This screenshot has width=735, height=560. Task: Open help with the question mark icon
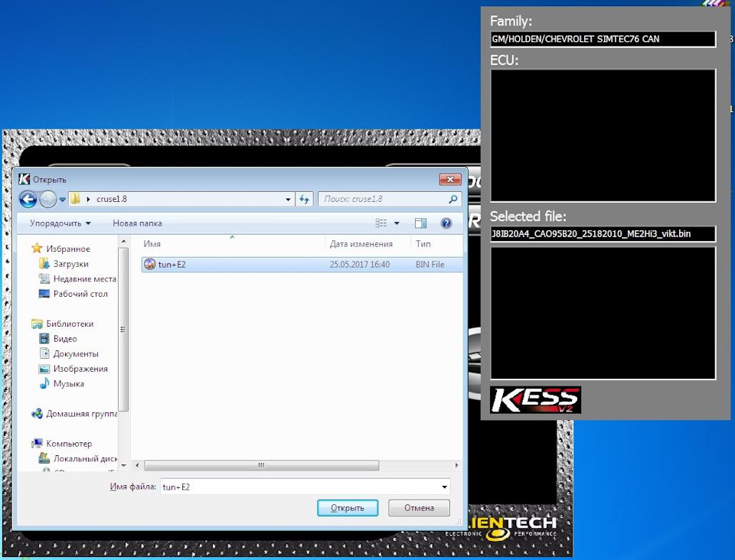click(446, 223)
